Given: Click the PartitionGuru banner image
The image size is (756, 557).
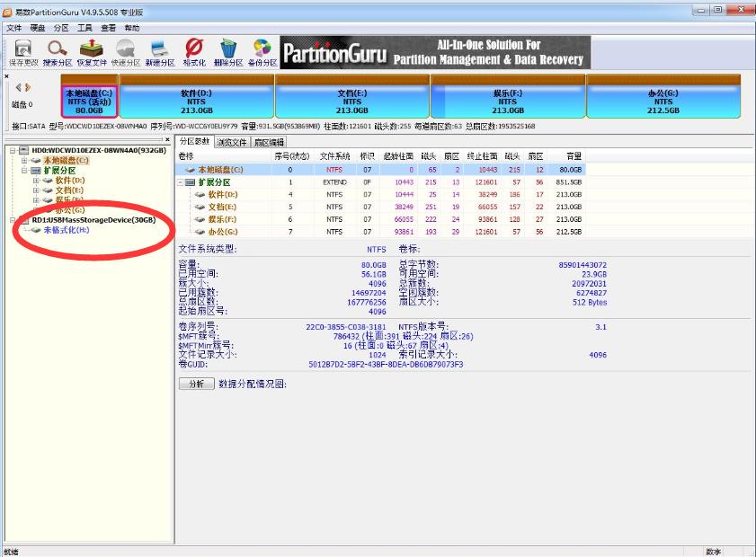Looking at the screenshot, I should coord(435,52).
